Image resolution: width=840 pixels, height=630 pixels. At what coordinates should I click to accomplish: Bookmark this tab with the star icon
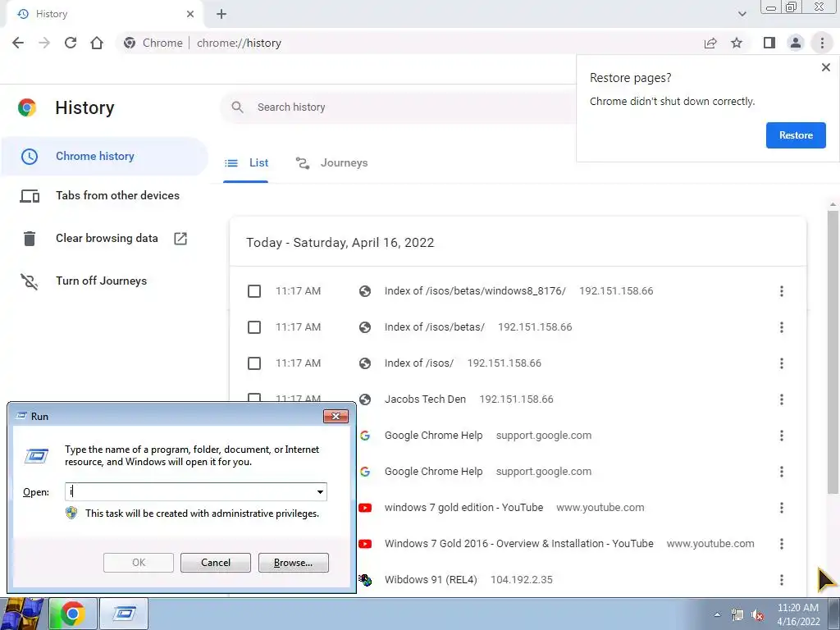pyautogui.click(x=737, y=43)
